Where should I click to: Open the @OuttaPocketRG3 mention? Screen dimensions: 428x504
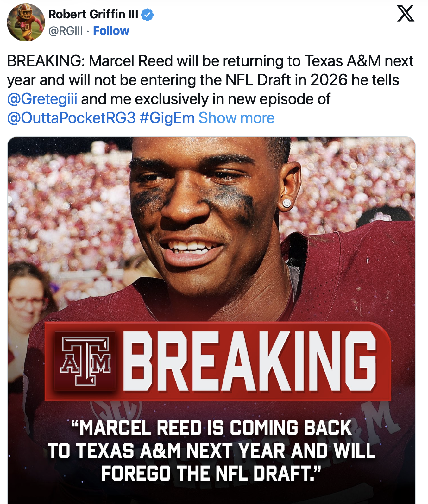71,118
